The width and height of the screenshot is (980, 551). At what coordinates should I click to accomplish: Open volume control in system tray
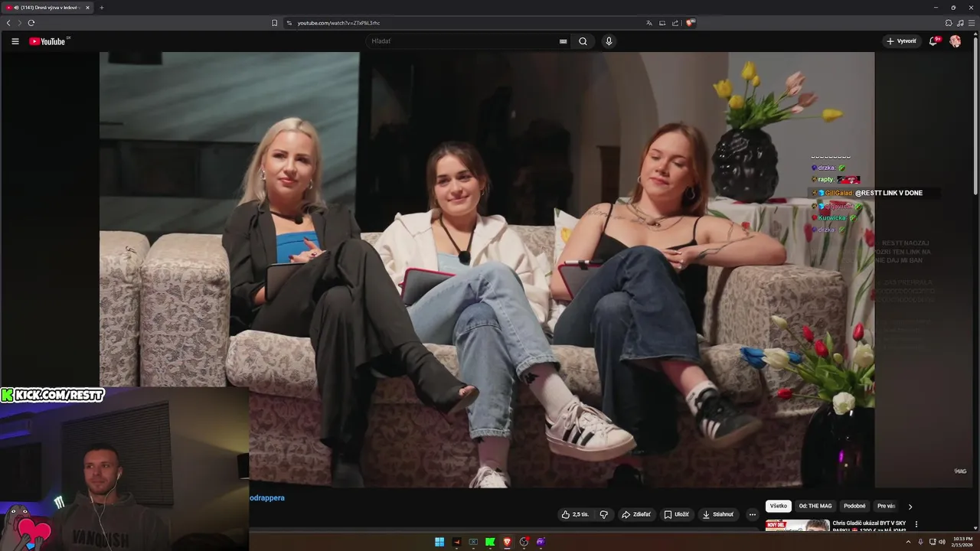pyautogui.click(x=942, y=542)
